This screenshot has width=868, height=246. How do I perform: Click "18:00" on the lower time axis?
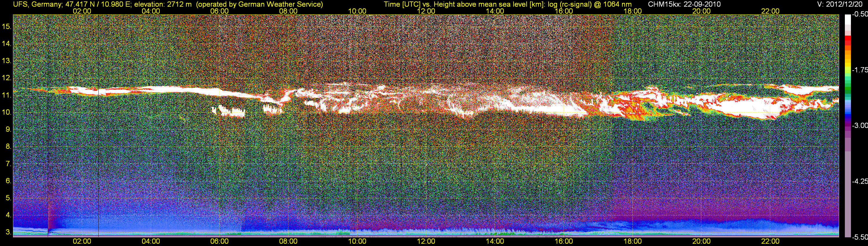632,241
